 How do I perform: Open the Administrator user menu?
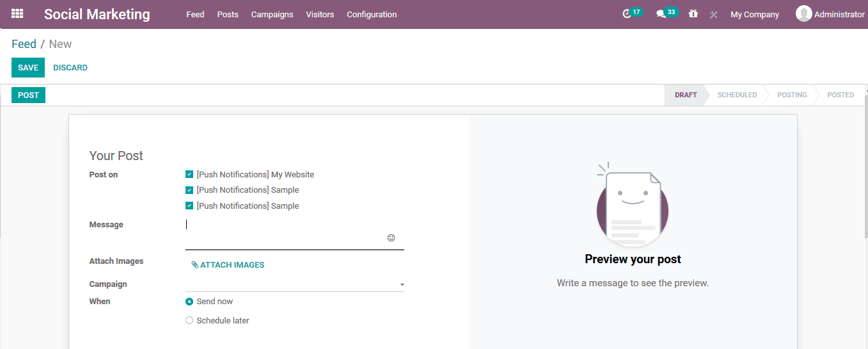[830, 14]
